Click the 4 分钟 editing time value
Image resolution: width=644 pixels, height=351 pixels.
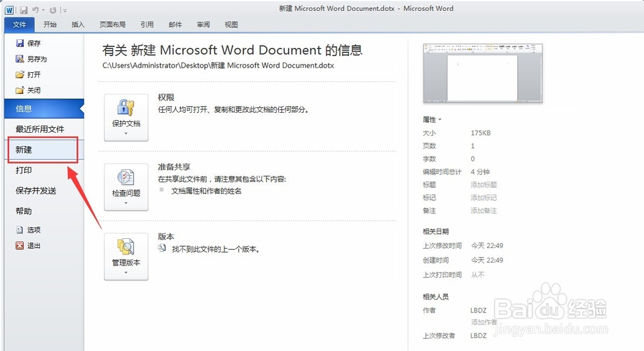coord(480,171)
